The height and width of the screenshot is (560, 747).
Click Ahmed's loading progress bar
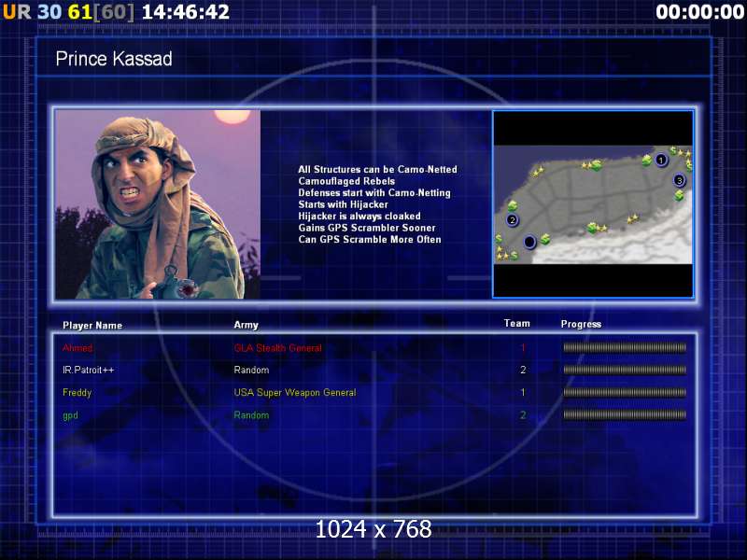click(x=625, y=347)
